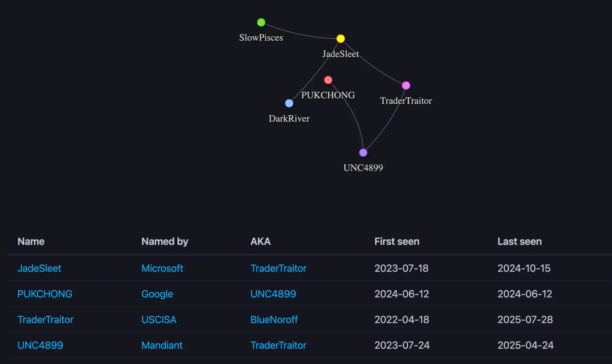Click the red PUKCHONG graph node
Viewport: 612px width, 364px height.
[x=328, y=80]
